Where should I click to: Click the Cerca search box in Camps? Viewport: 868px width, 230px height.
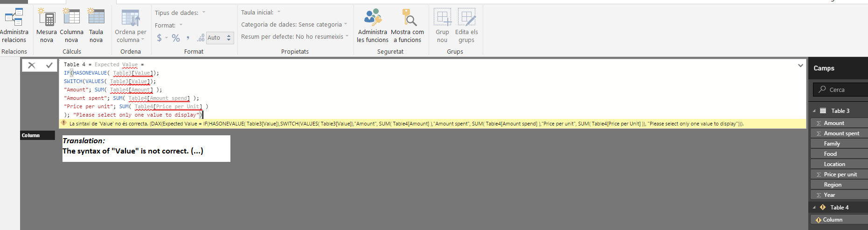pos(840,90)
